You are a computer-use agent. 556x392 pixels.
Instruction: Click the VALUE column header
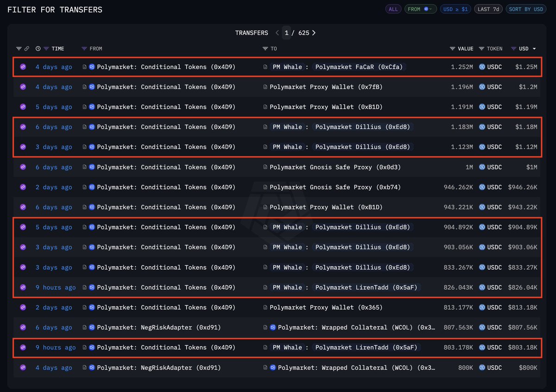(x=465, y=49)
